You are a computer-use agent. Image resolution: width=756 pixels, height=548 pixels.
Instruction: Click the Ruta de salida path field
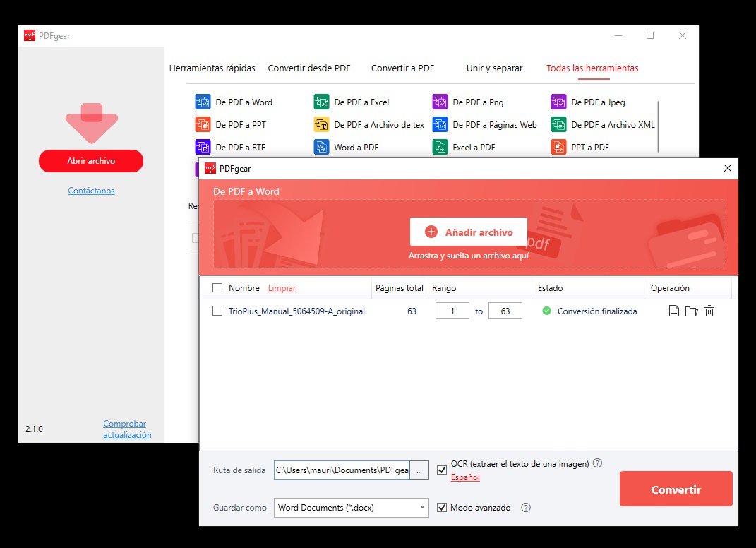tap(342, 470)
